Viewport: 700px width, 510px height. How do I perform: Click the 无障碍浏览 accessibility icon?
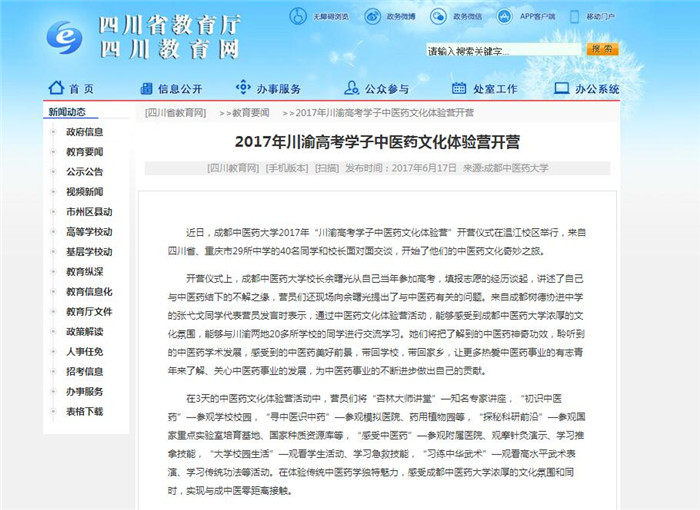[x=299, y=16]
